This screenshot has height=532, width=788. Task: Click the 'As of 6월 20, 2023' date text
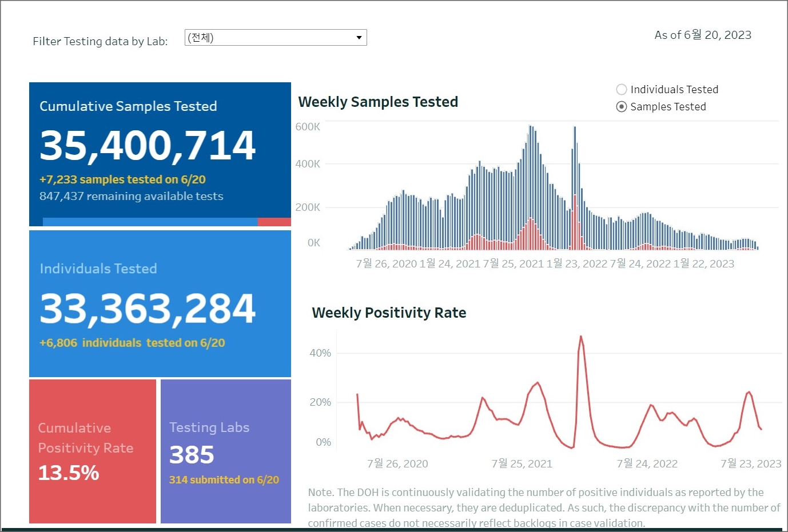coord(703,35)
